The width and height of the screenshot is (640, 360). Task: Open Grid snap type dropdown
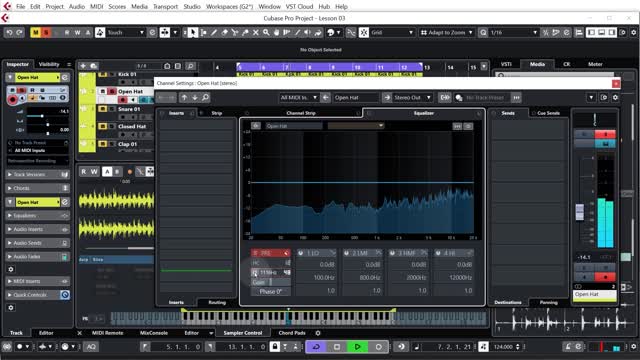(392, 32)
